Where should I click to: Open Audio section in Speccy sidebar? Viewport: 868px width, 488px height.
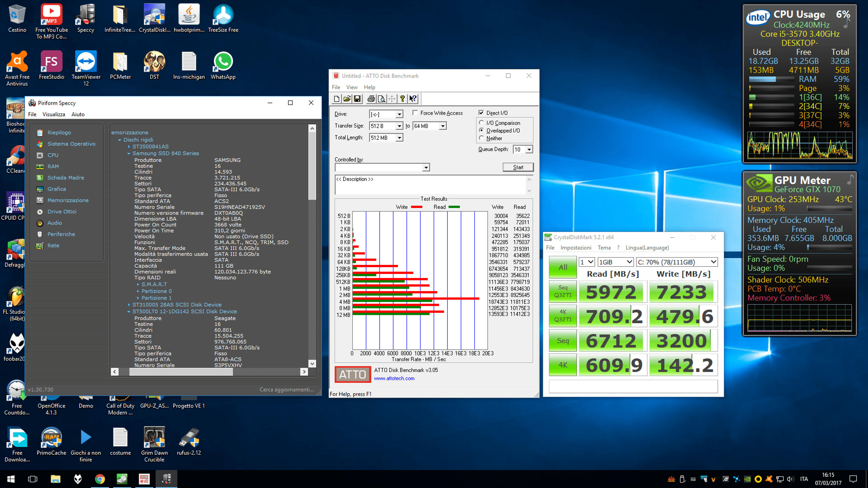[x=54, y=223]
